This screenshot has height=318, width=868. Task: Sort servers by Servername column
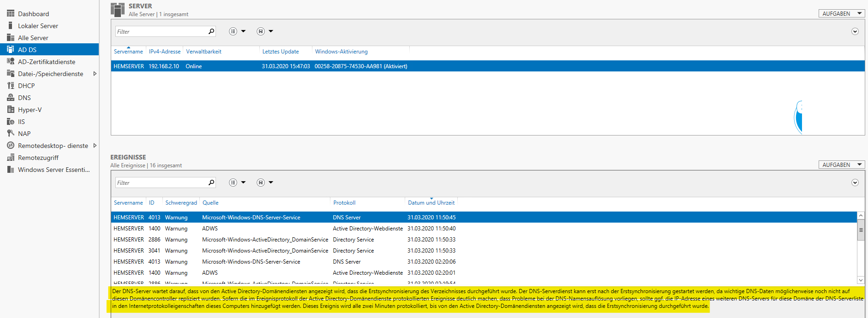tap(128, 52)
